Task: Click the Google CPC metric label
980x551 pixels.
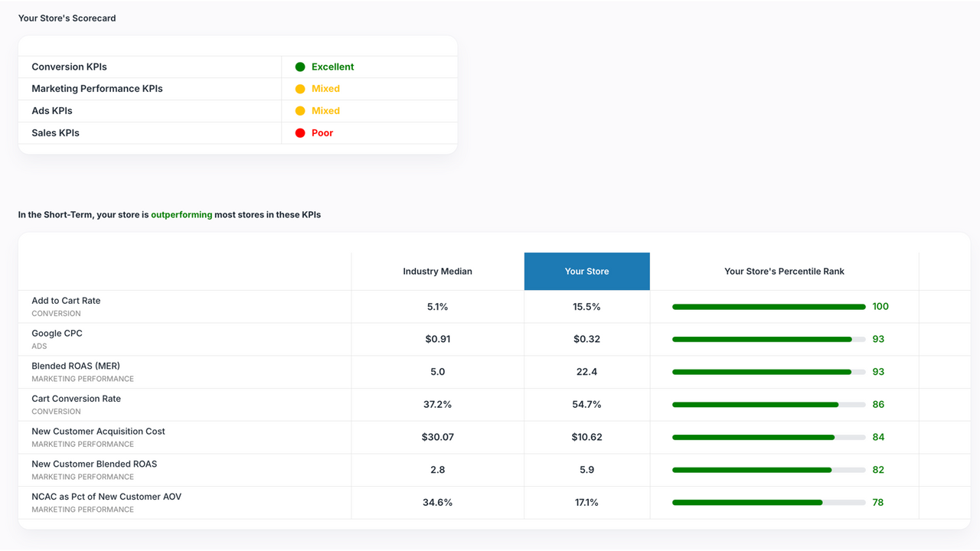Action: [x=57, y=333]
